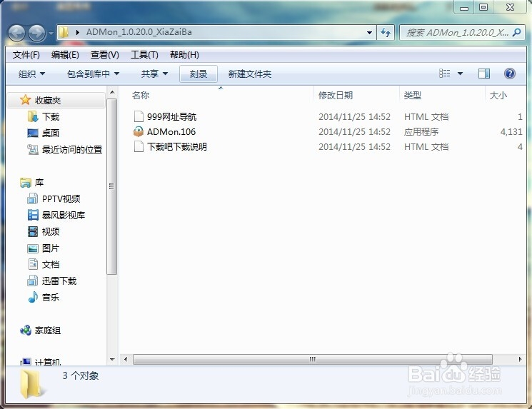Open the 帮助(H) menu

click(184, 54)
